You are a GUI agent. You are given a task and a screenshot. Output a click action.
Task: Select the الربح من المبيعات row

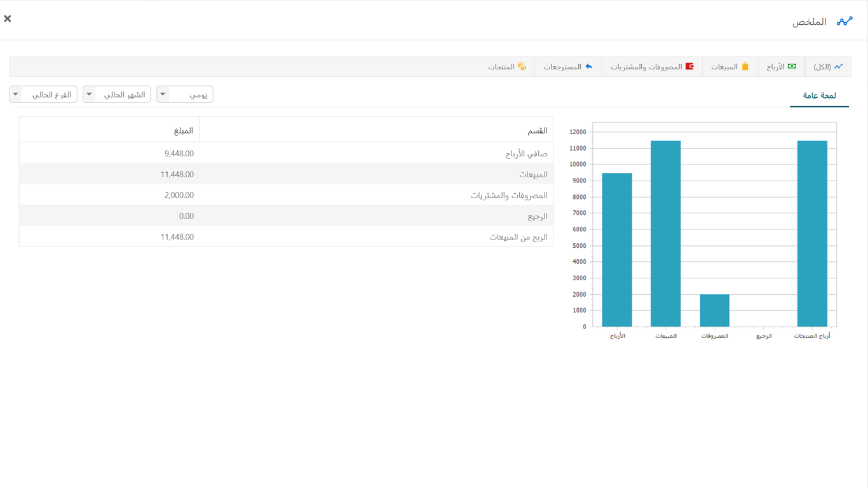coord(286,237)
